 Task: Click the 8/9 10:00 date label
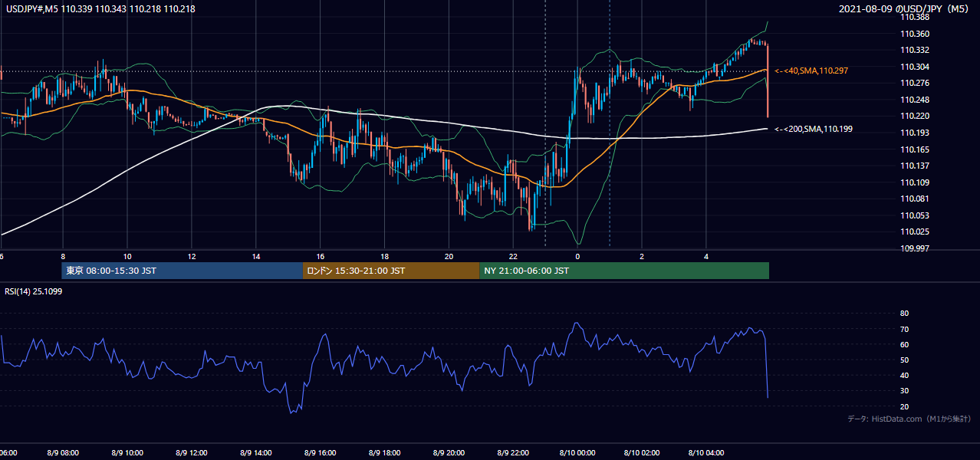[129, 452]
